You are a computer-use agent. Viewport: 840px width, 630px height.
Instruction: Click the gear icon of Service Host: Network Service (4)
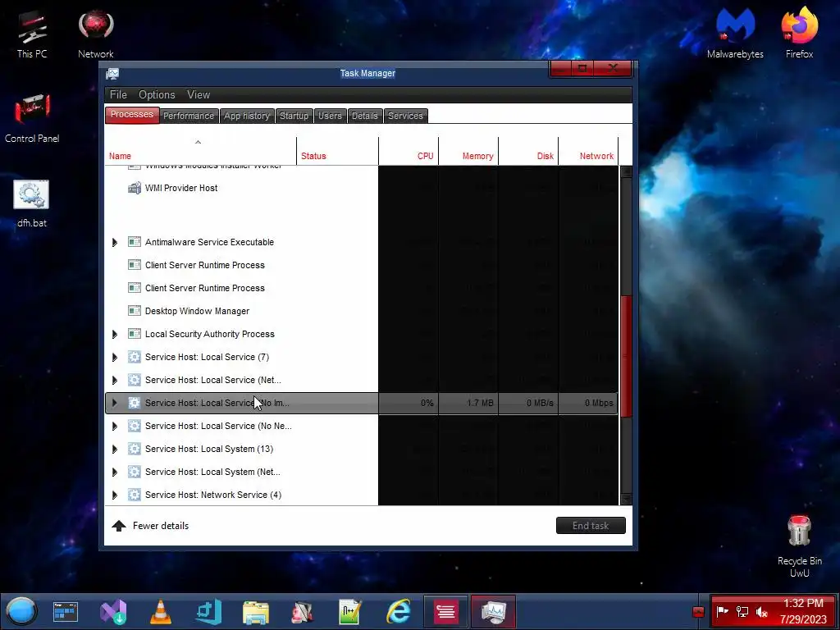point(135,495)
